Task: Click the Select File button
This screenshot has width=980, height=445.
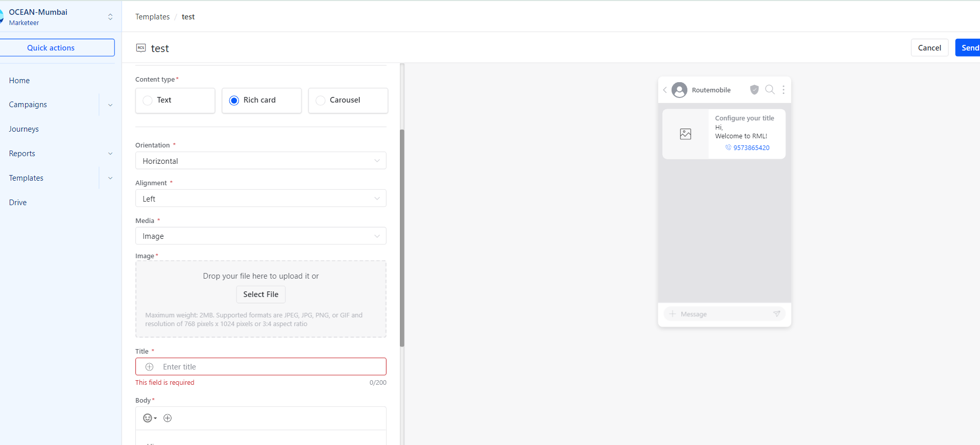Action: pos(261,294)
